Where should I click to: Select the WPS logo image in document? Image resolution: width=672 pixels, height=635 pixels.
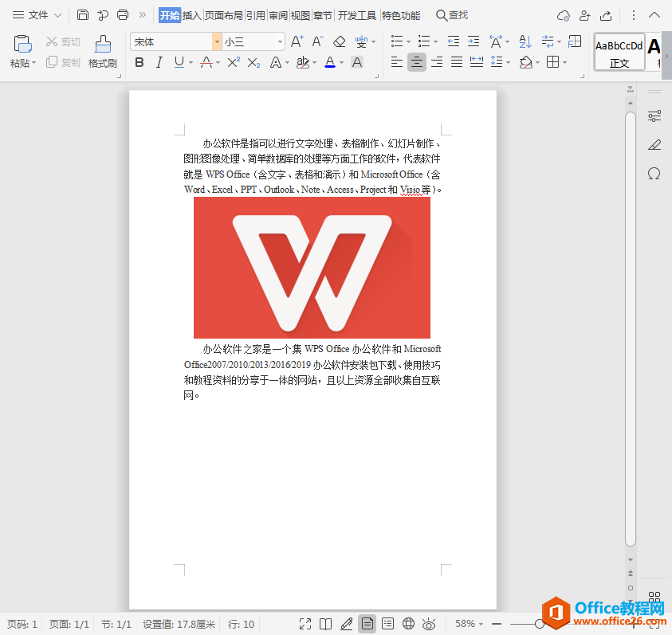click(312, 268)
